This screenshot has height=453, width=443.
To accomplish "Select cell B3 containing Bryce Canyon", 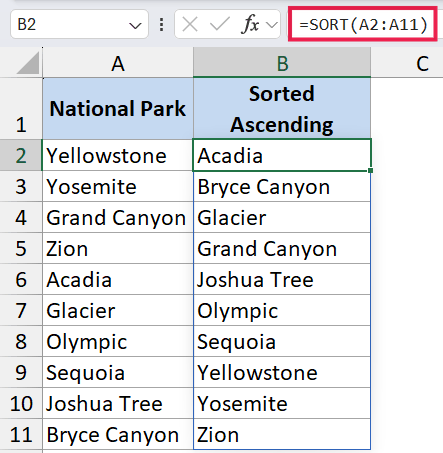I will (282, 186).
